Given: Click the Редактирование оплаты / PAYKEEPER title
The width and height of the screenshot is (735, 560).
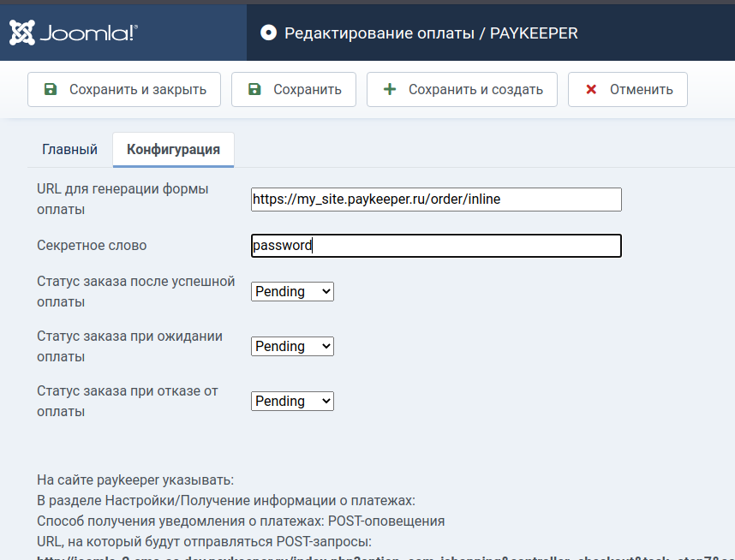Looking at the screenshot, I should 431,33.
